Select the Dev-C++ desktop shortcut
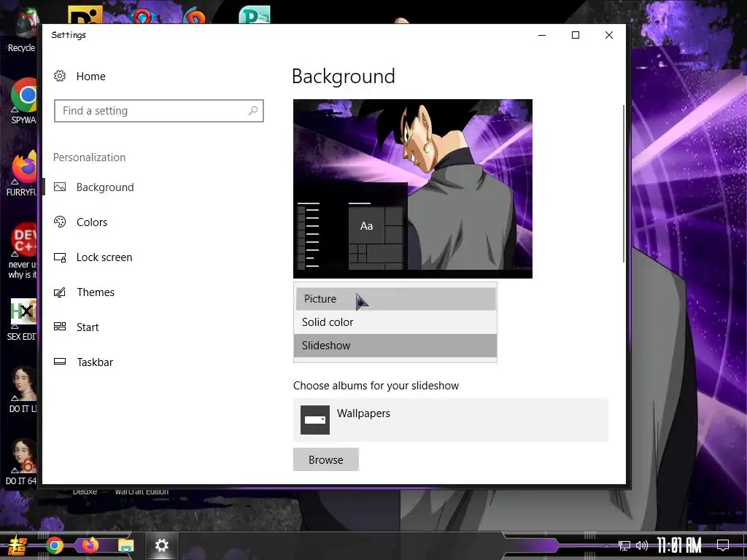The width and height of the screenshot is (747, 560). pos(23,251)
